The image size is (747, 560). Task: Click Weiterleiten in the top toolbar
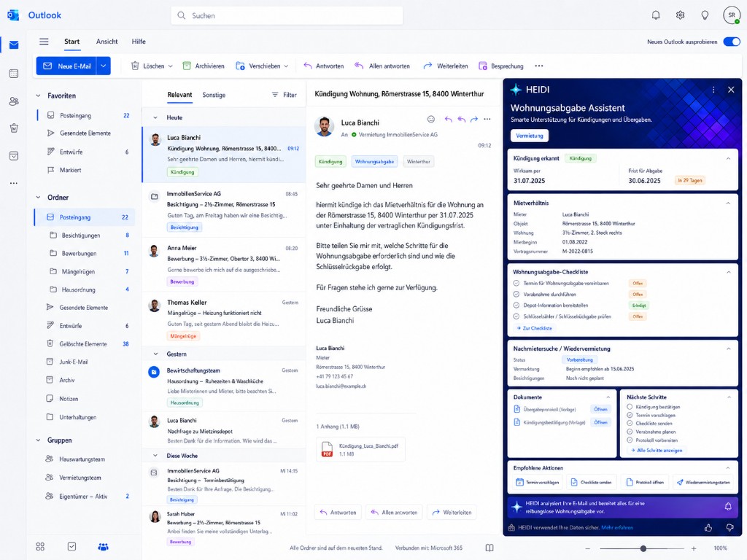[446, 66]
